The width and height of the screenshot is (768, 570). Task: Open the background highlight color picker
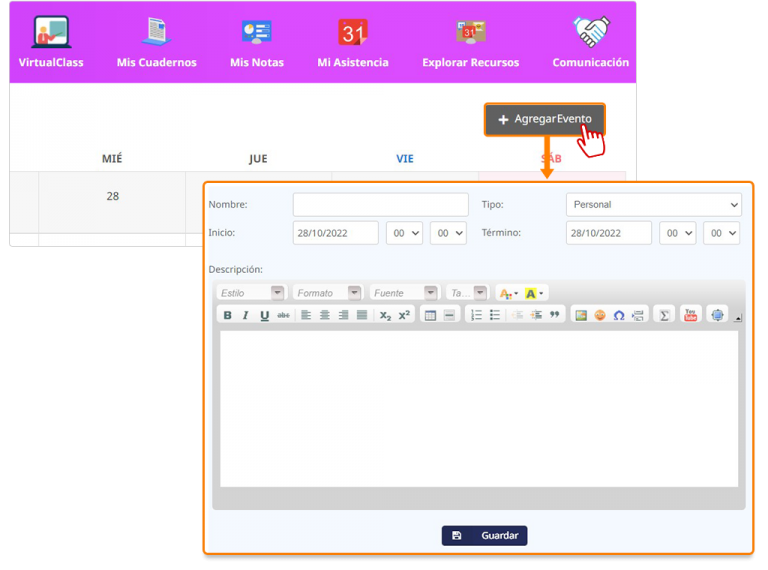click(x=534, y=293)
